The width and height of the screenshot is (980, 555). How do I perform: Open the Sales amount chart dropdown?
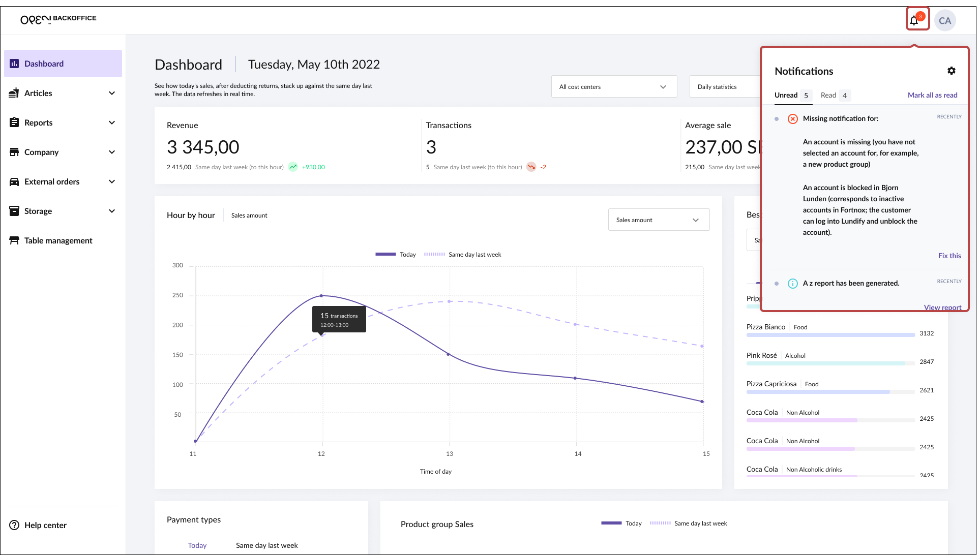click(658, 220)
